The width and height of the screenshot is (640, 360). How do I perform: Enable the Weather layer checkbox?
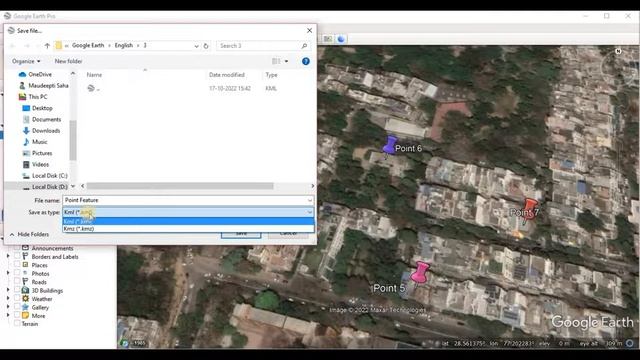[x=17, y=298]
